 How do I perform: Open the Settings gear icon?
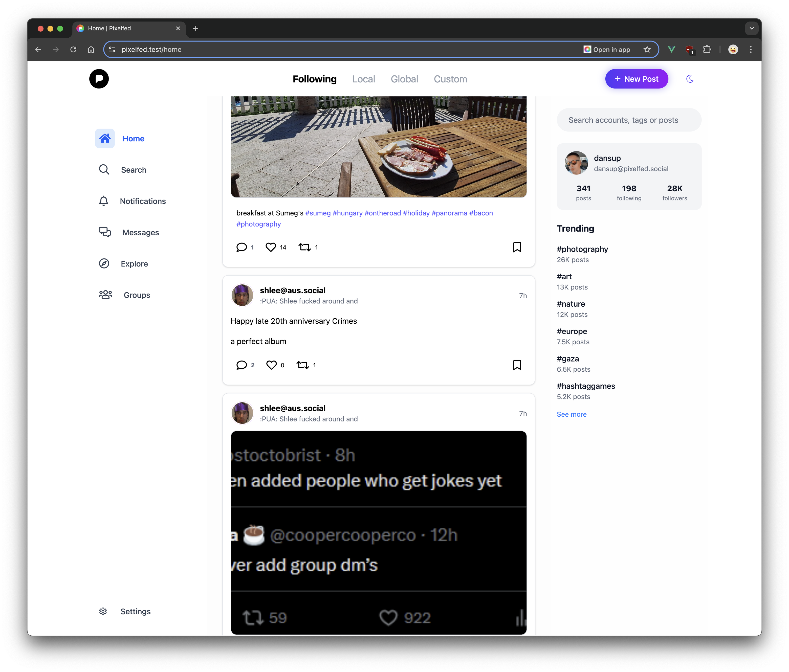pos(103,611)
